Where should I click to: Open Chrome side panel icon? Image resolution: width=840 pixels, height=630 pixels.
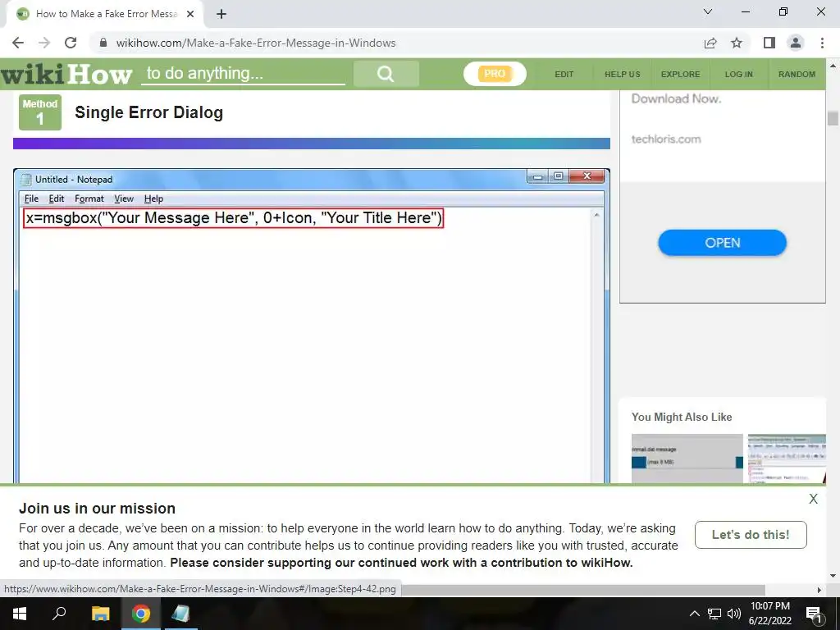(x=769, y=43)
